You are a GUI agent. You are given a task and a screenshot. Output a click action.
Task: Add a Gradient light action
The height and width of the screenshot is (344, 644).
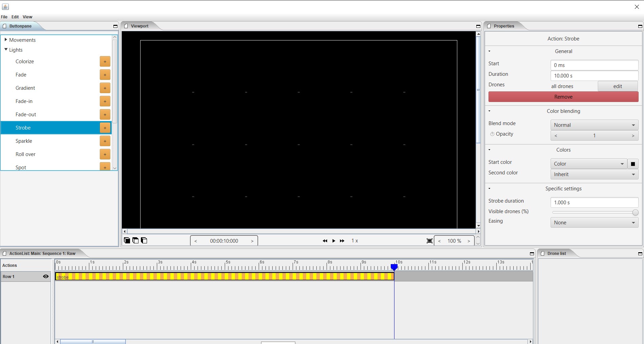105,88
